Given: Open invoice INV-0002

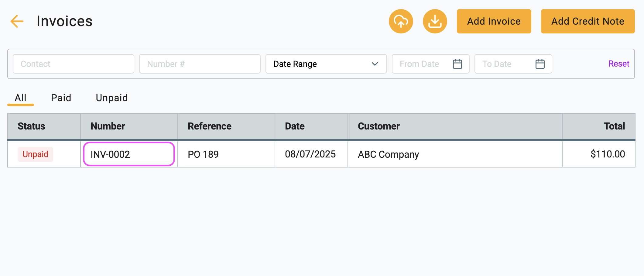Looking at the screenshot, I should pyautogui.click(x=110, y=154).
